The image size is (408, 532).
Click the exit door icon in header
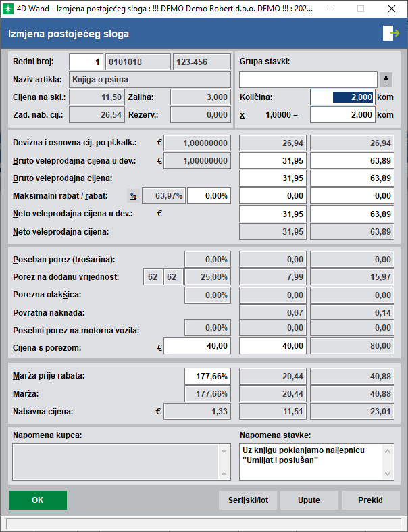391,33
